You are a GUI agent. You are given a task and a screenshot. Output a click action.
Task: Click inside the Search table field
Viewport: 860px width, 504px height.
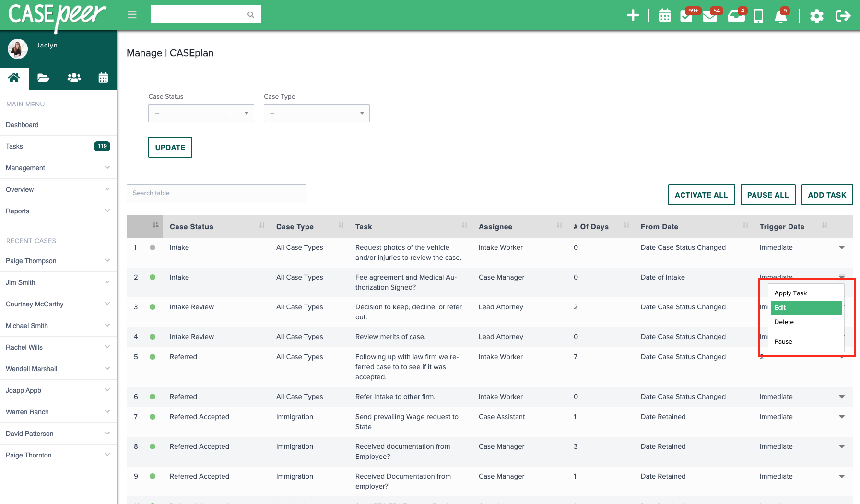point(216,193)
